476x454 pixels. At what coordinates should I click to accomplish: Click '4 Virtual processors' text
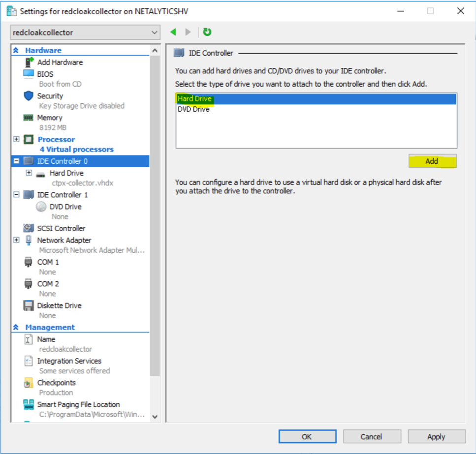pyautogui.click(x=76, y=149)
